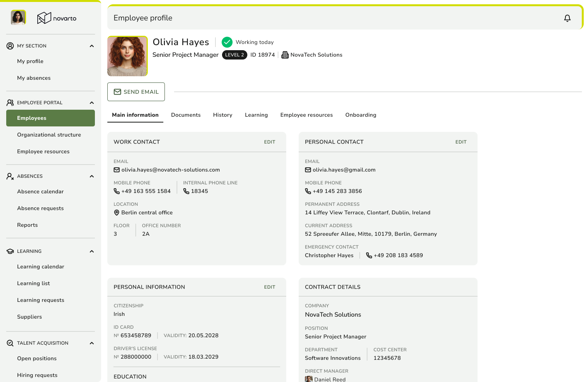Collapse the My Section group
Screen dimensions: 588x382
point(92,46)
